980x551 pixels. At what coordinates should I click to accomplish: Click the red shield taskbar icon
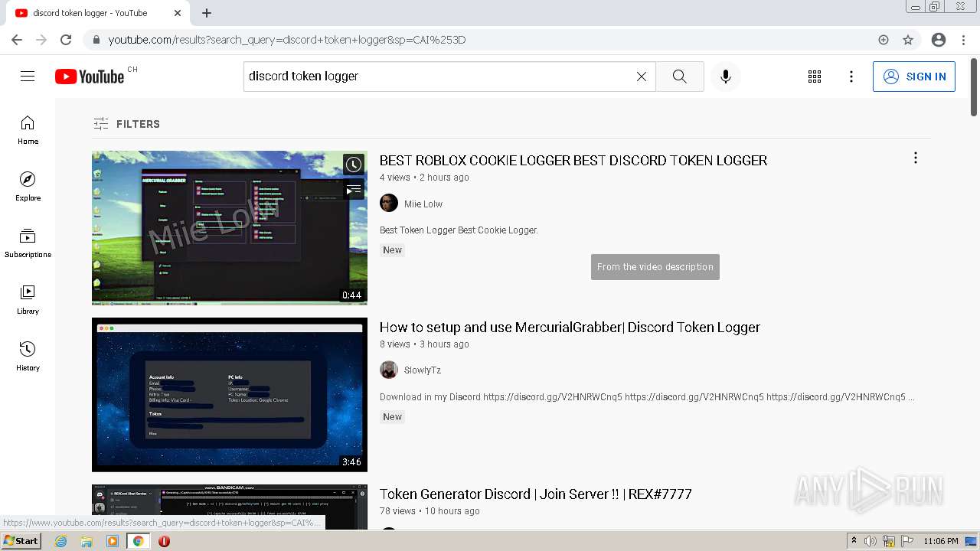[164, 541]
